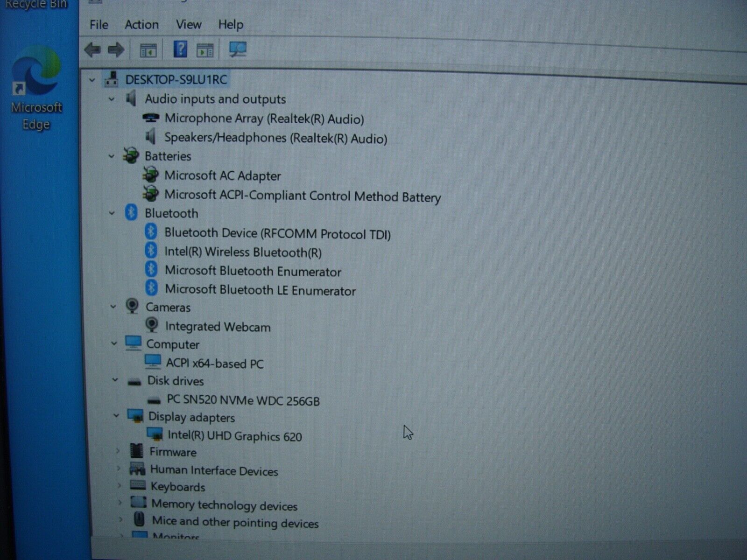Select "Bluetooth Device (RFCOMM Protocol TDI)" text
747x560 pixels.
pos(277,233)
